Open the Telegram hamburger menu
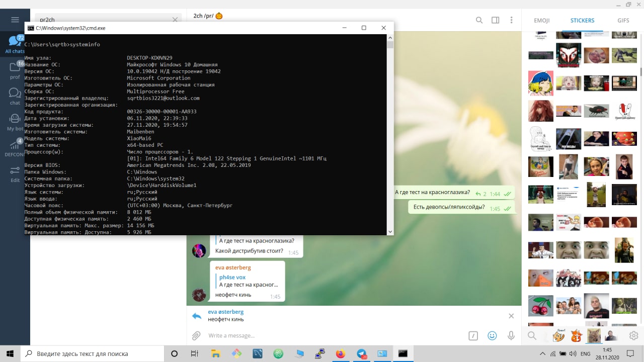 coord(15,20)
